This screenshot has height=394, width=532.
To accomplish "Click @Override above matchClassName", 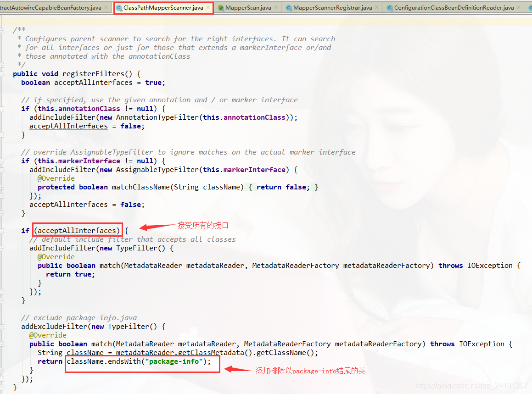I will coord(56,178).
